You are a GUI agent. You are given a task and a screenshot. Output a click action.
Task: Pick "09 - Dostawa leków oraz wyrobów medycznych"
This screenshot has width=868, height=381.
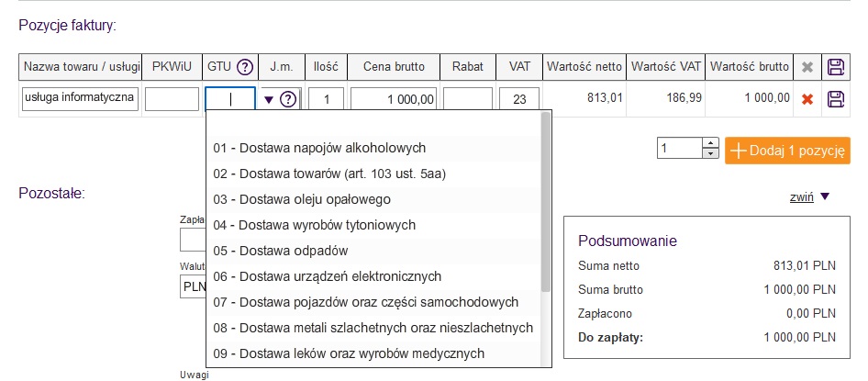pos(349,353)
